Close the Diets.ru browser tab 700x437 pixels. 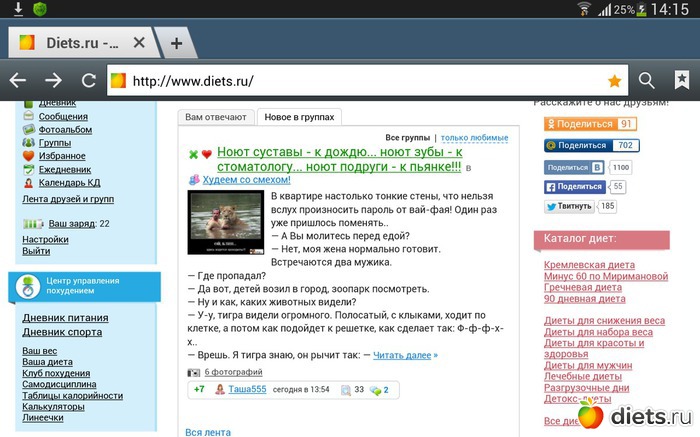(139, 43)
